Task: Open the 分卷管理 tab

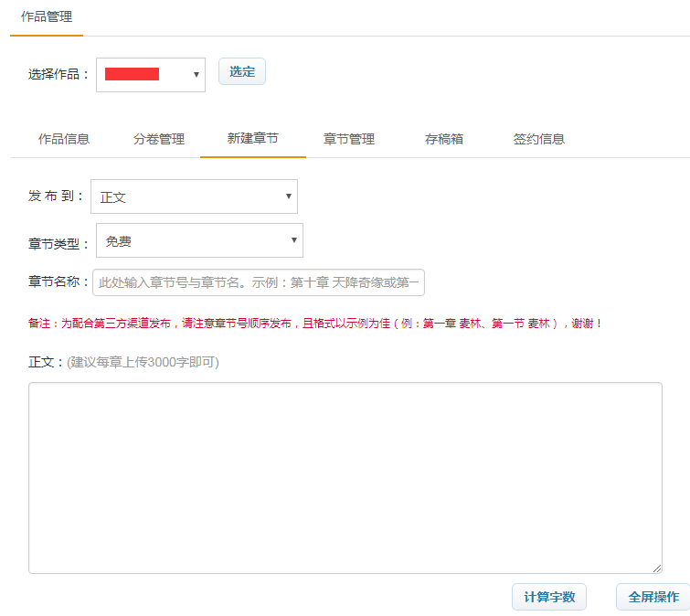Action: point(159,139)
